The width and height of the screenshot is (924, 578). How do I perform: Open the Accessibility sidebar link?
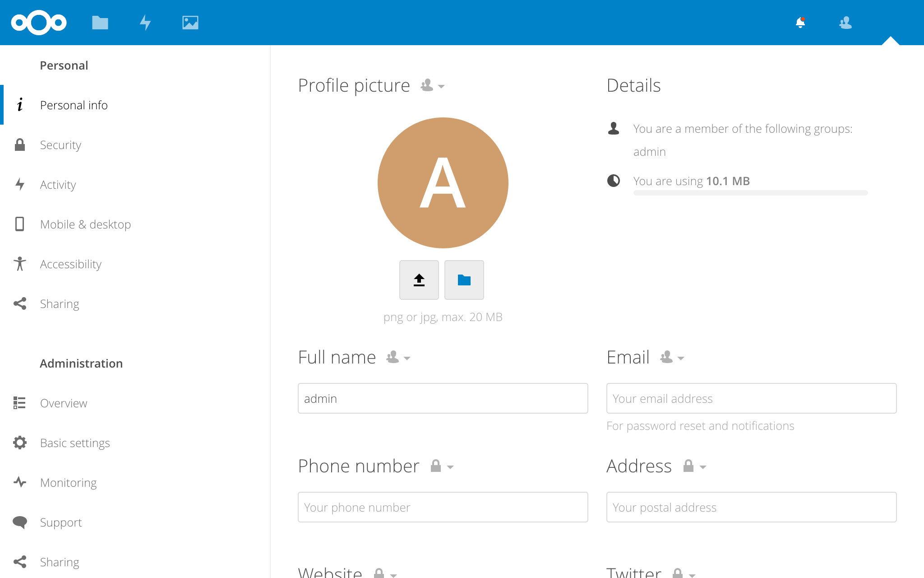click(71, 264)
